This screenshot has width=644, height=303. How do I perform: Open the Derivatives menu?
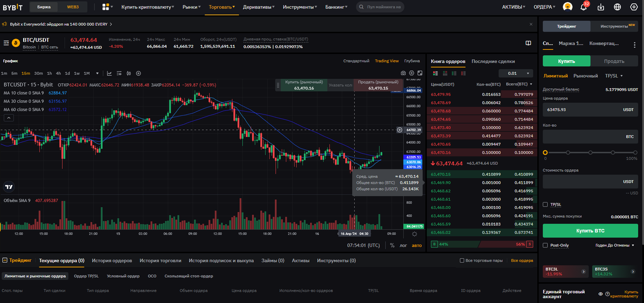coord(258,7)
